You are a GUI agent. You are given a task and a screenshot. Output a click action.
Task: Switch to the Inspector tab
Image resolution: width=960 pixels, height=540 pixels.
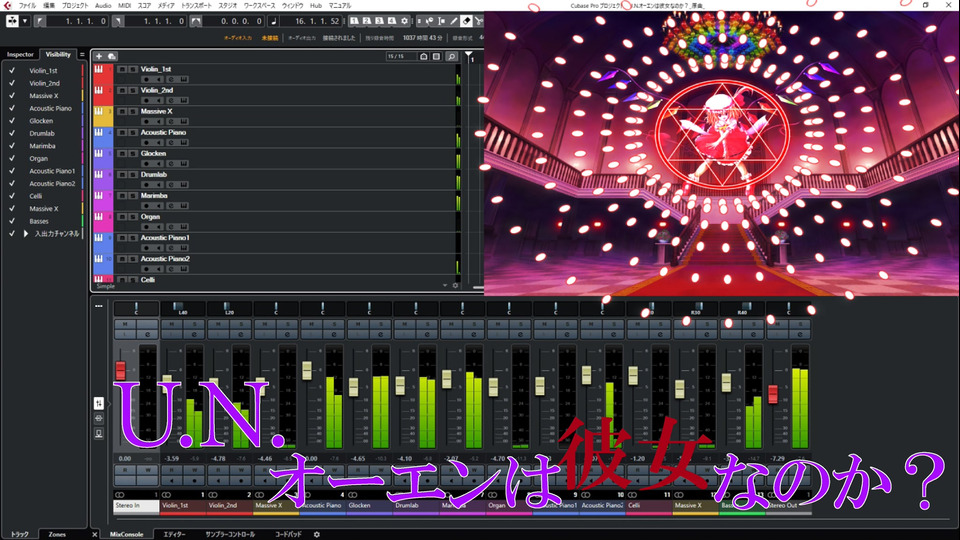pos(20,54)
